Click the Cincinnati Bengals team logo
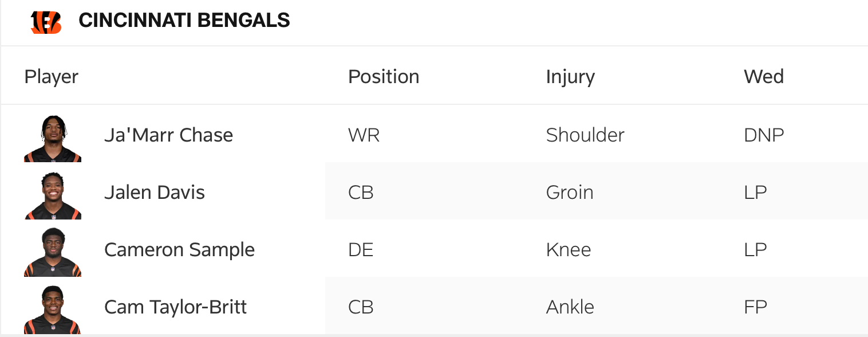 pos(46,21)
